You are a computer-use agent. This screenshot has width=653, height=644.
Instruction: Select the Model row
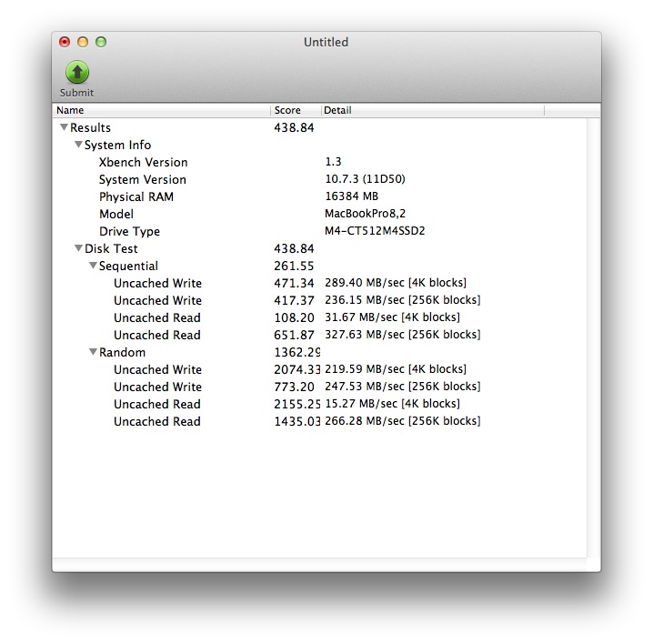[320, 214]
